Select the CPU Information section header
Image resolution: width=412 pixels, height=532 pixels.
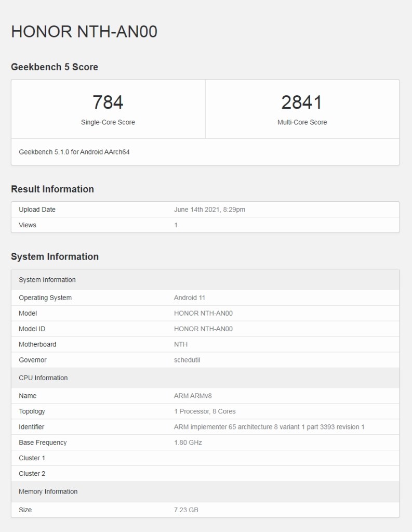coord(43,378)
